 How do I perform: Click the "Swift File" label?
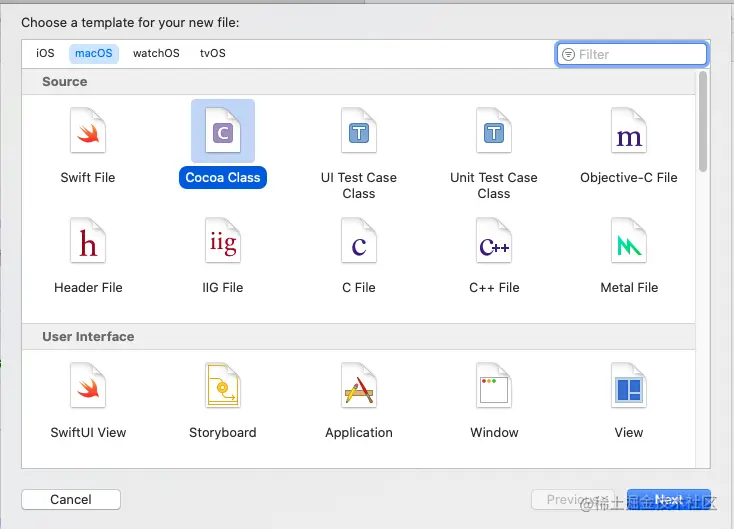point(88,177)
